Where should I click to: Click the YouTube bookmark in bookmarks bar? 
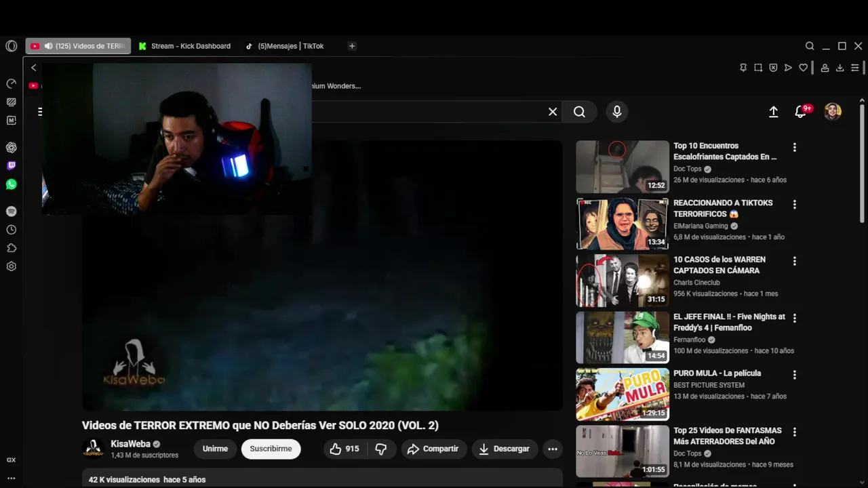coord(33,85)
